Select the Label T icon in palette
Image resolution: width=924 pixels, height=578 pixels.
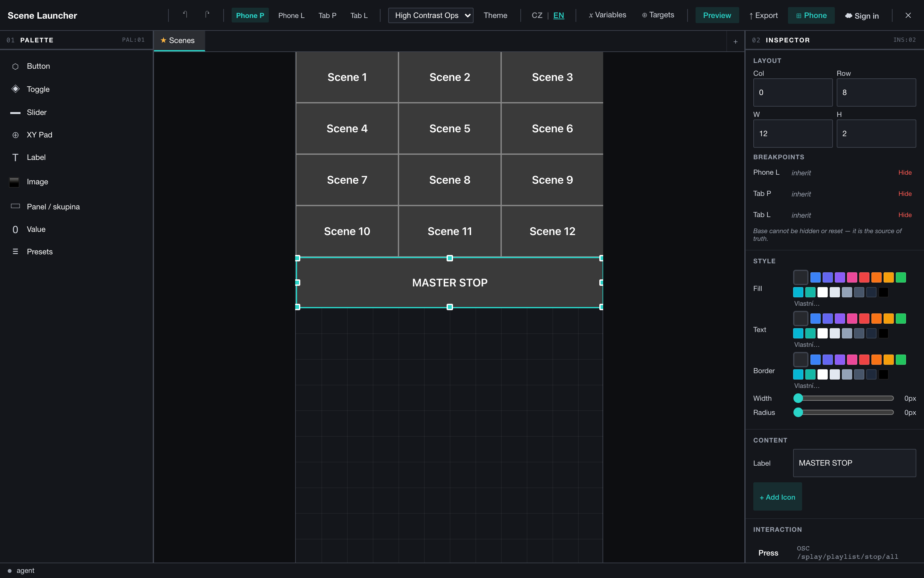[x=15, y=157]
